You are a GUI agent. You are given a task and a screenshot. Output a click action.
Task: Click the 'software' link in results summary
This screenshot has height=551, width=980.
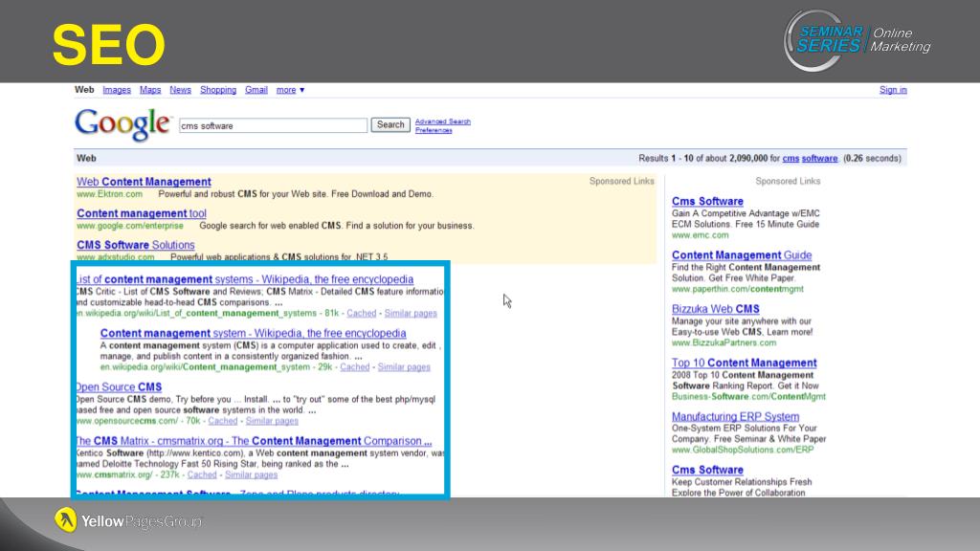click(819, 159)
